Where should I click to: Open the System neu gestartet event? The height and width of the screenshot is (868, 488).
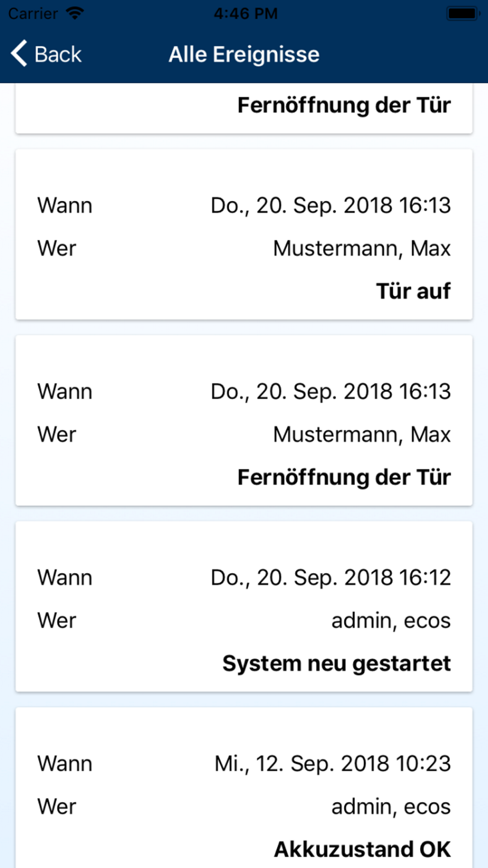(244, 606)
